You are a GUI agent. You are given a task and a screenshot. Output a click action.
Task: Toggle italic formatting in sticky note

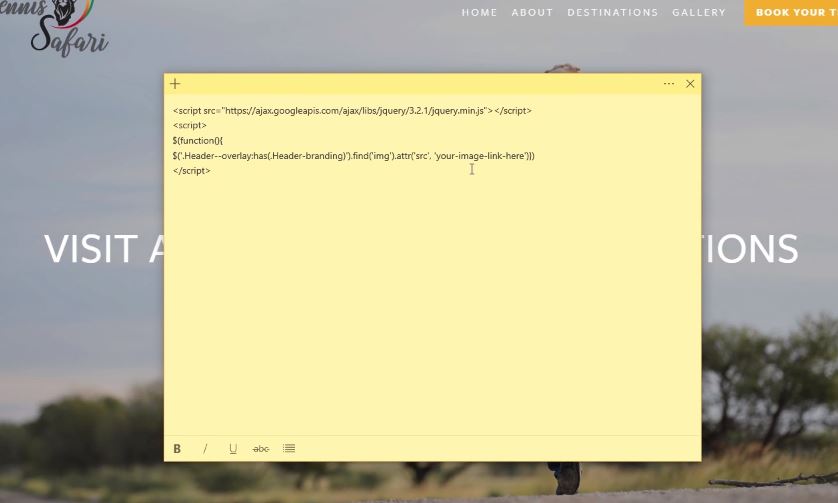click(x=205, y=448)
